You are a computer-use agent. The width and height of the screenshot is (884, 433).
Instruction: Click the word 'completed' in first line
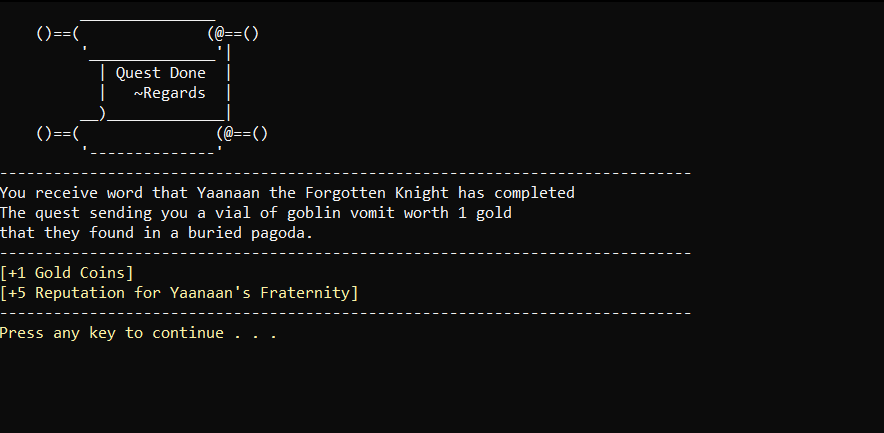coord(534,193)
